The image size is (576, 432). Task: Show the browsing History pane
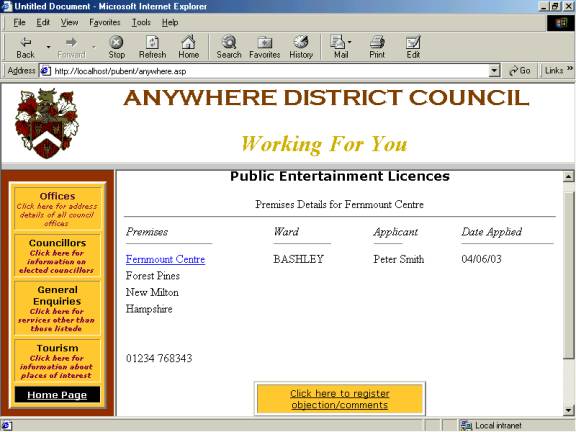click(301, 47)
